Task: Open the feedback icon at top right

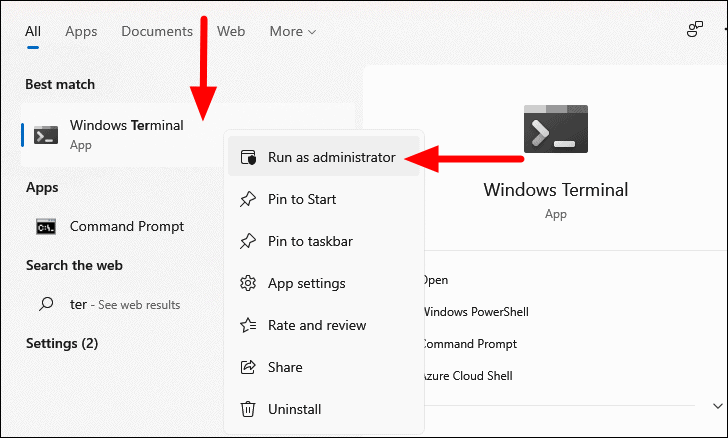Action: [695, 29]
